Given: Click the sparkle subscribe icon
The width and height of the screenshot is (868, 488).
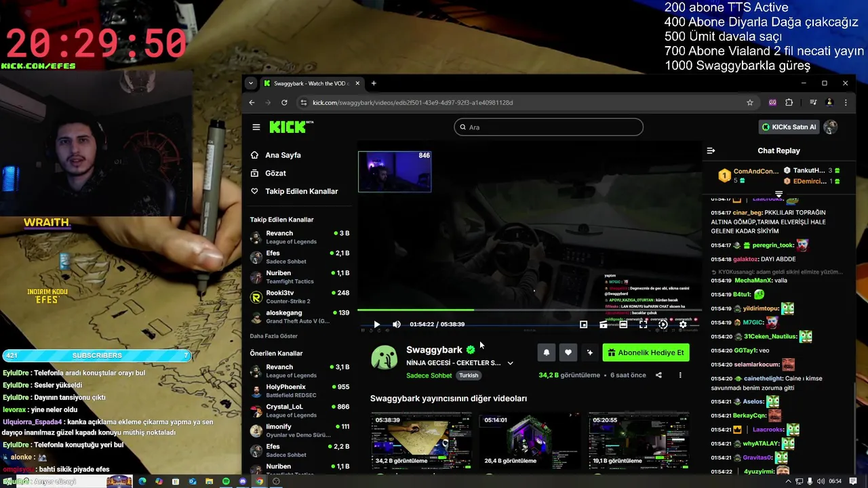Looking at the screenshot, I should pos(589,352).
